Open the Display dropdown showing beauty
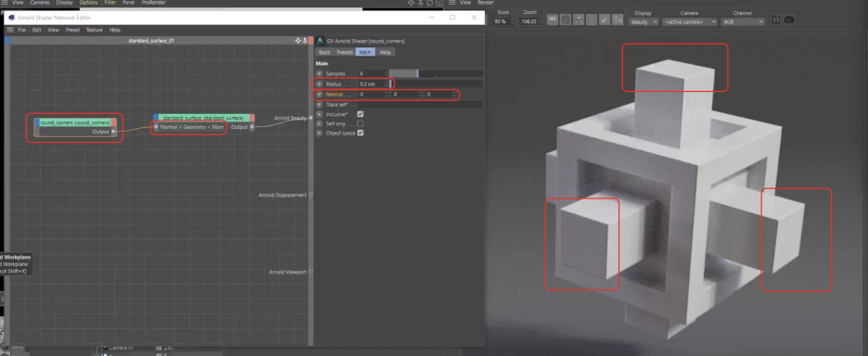868x356 pixels. pos(644,21)
